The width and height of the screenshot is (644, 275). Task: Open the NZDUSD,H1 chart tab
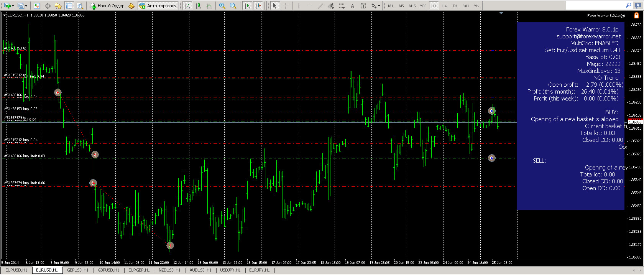[169, 270]
